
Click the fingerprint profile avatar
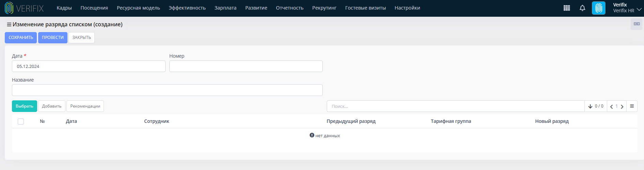click(599, 8)
